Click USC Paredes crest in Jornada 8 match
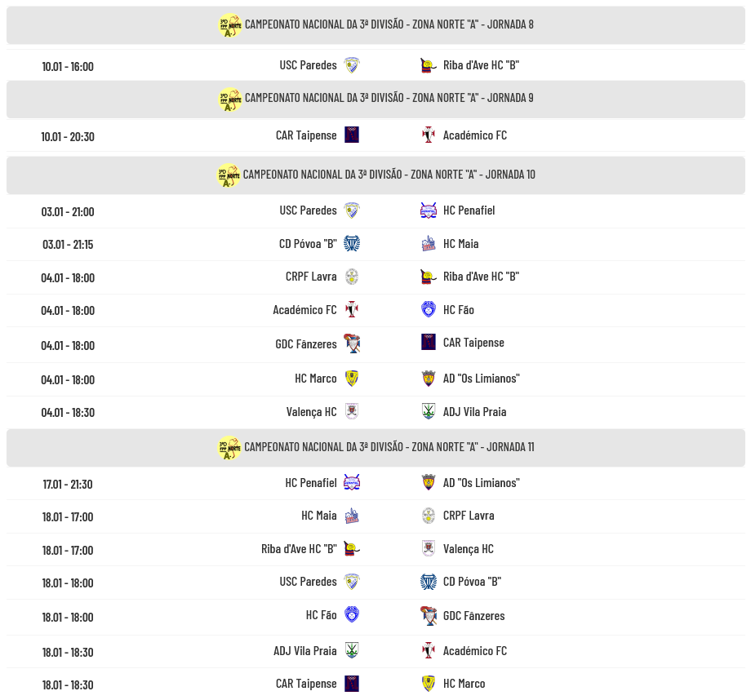This screenshot has width=751, height=700. point(352,65)
